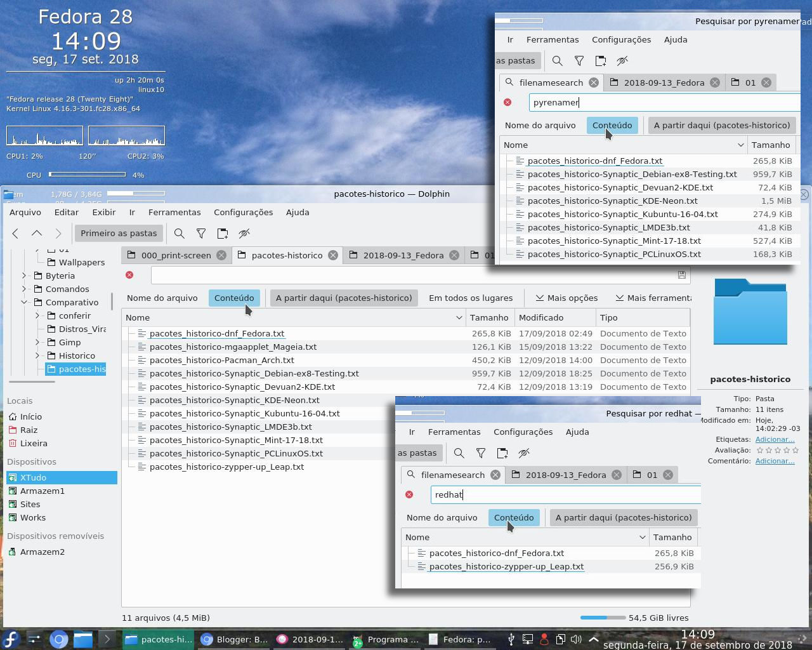Open the Exibir menu
This screenshot has height=650, width=812.
pyautogui.click(x=104, y=212)
